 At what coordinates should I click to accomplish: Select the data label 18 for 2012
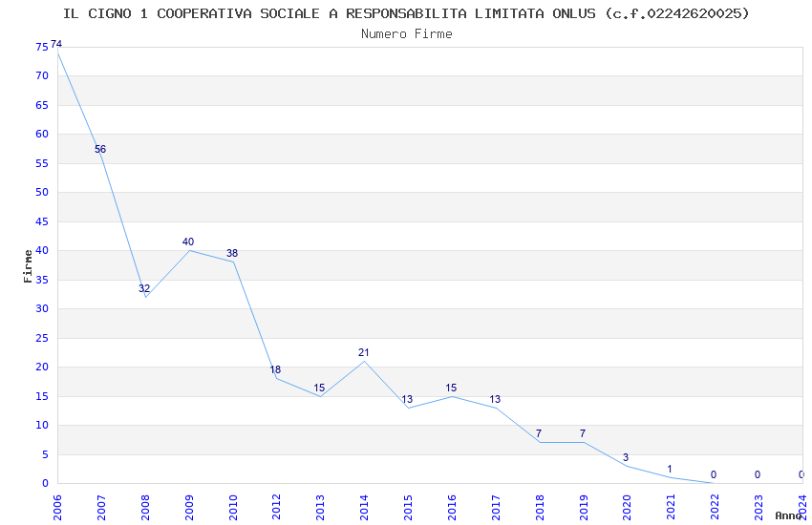(x=275, y=369)
